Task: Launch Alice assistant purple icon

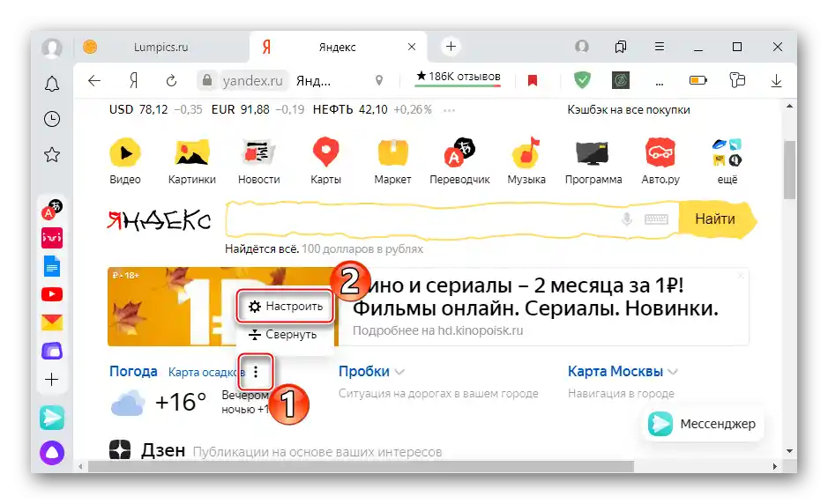Action: tap(52, 453)
